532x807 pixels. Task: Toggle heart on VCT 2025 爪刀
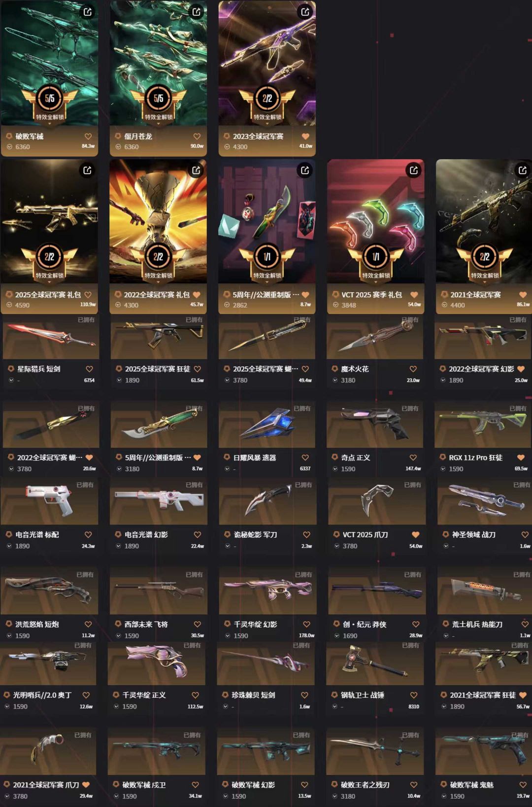[x=415, y=534]
